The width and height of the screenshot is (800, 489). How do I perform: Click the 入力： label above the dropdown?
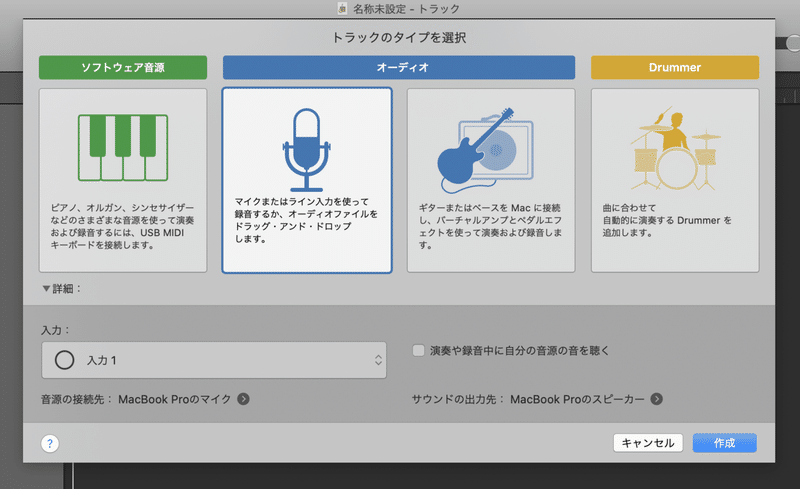click(55, 330)
